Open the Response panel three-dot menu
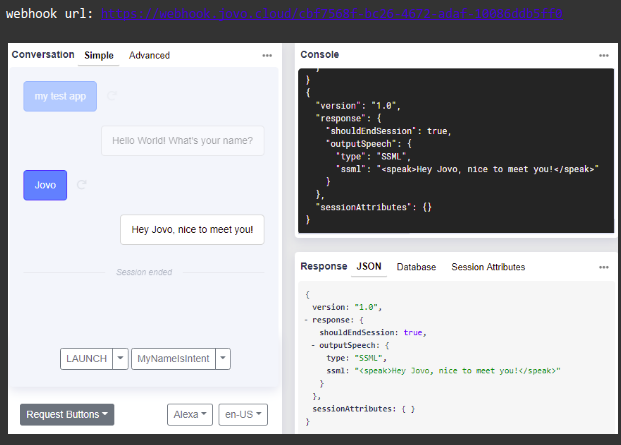 coord(604,267)
